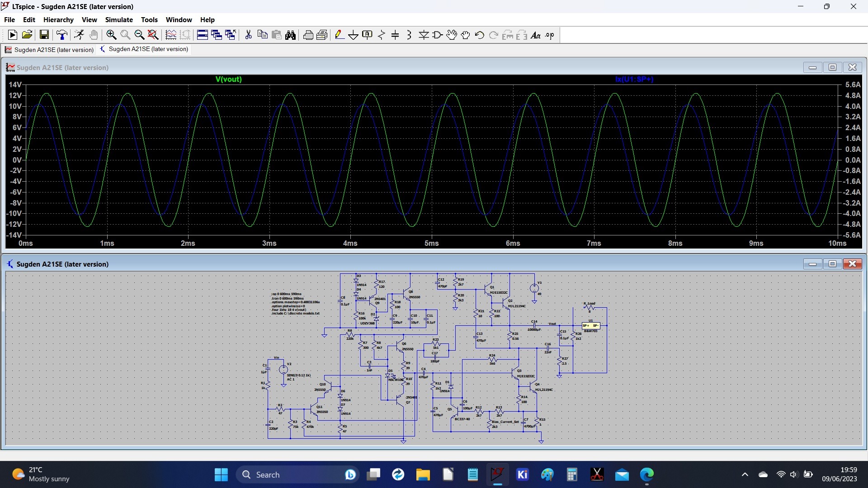Click the taskbar Search box
This screenshot has height=488, width=868.
tap(297, 474)
